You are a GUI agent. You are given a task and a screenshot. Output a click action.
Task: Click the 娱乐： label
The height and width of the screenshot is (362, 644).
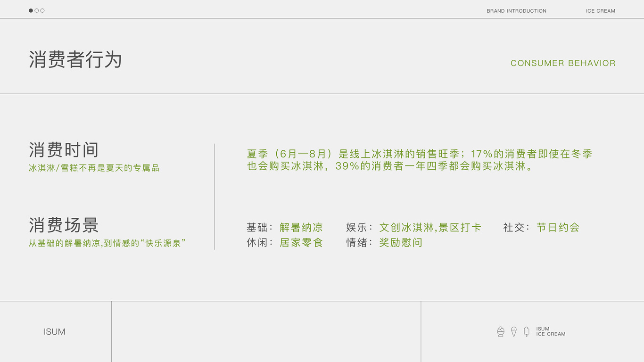(x=360, y=228)
